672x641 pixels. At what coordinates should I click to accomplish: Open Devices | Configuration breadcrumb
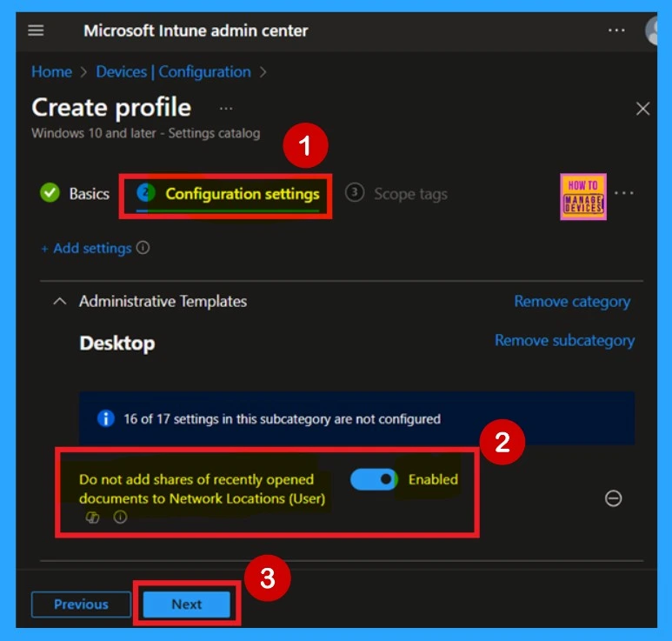tap(173, 71)
